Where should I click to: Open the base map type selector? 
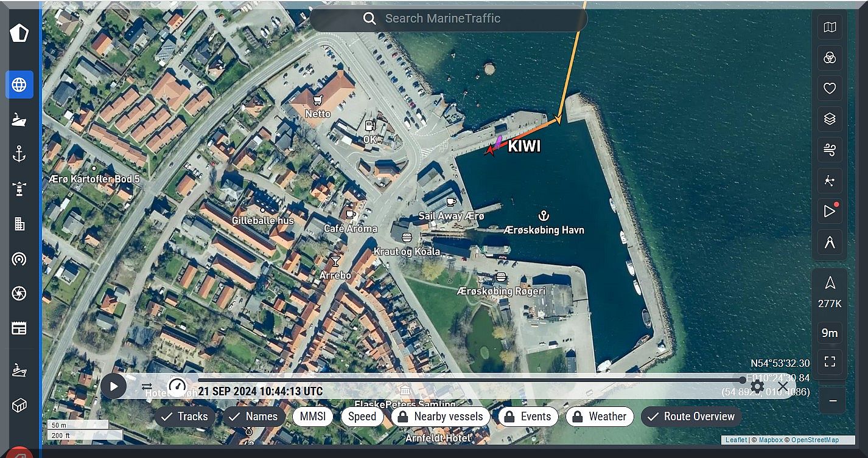(830, 27)
